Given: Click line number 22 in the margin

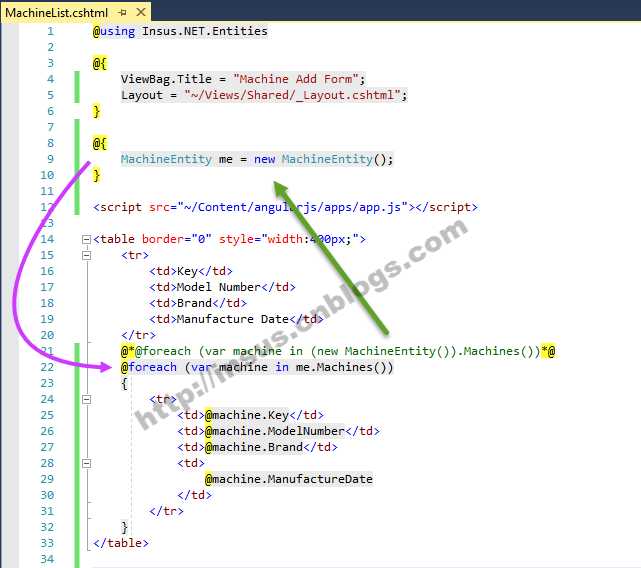Looking at the screenshot, I should [x=47, y=367].
